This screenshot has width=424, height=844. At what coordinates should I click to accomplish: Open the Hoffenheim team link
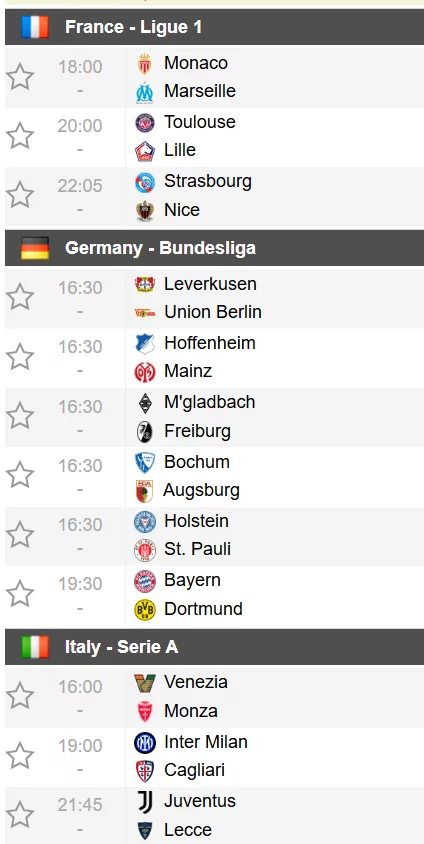pos(210,343)
